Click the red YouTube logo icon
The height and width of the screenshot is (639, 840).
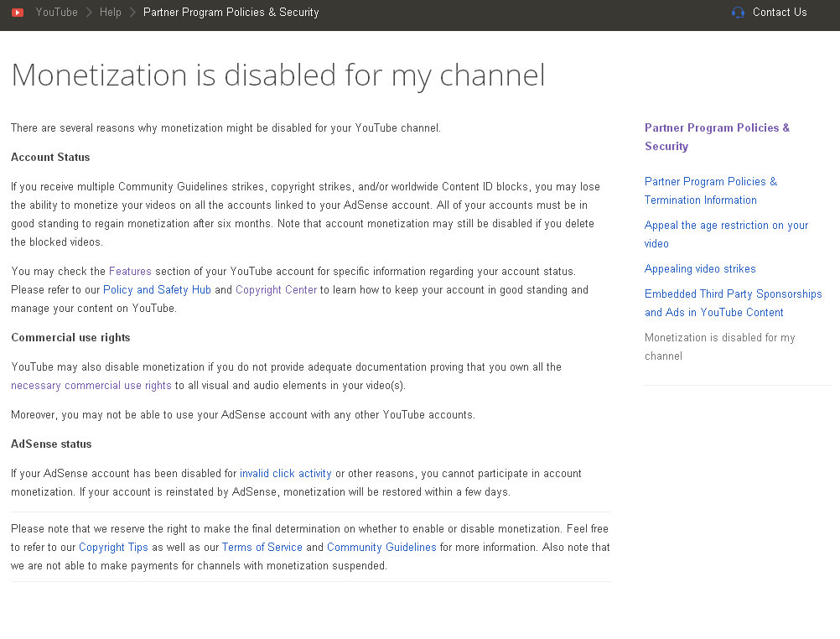(x=18, y=13)
